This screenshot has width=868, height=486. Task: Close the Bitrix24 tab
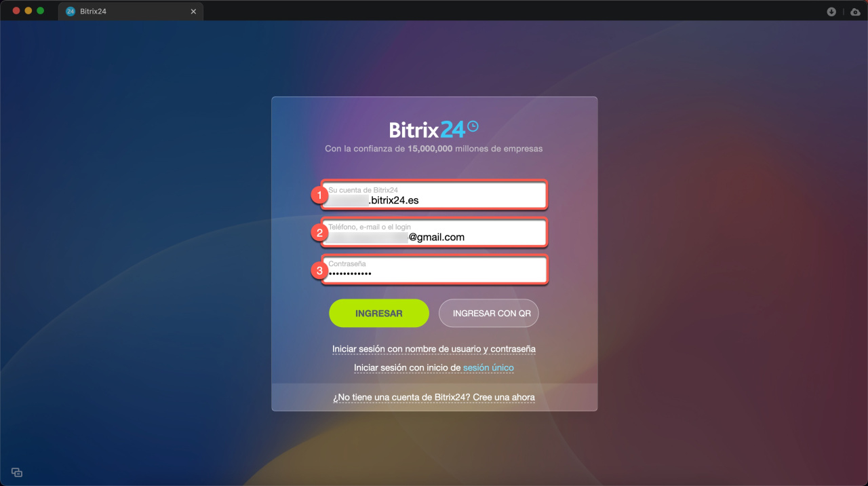pyautogui.click(x=193, y=12)
